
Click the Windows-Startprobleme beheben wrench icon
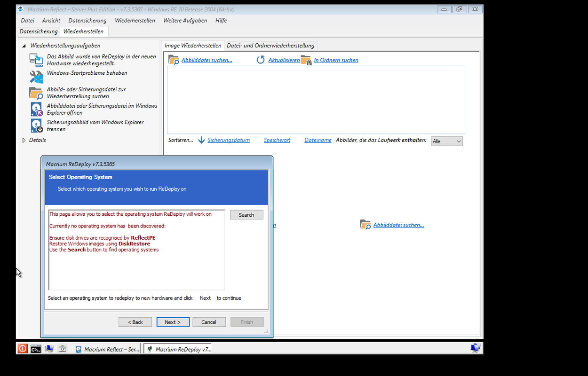(x=36, y=77)
